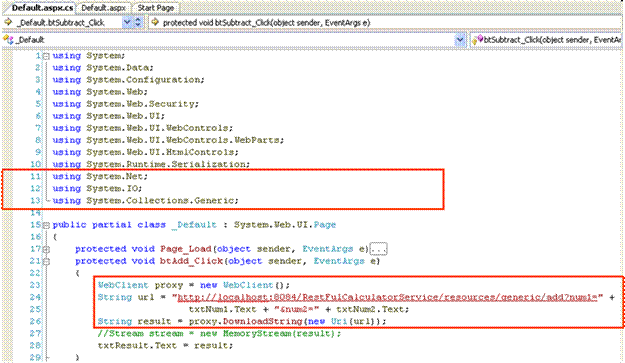Expand the Page_Load method at line 17

(x=46, y=250)
